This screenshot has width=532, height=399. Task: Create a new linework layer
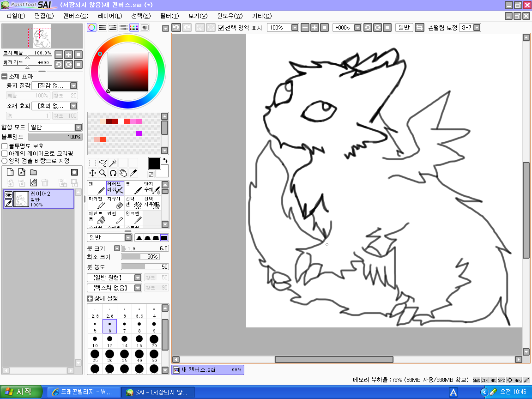point(22,172)
